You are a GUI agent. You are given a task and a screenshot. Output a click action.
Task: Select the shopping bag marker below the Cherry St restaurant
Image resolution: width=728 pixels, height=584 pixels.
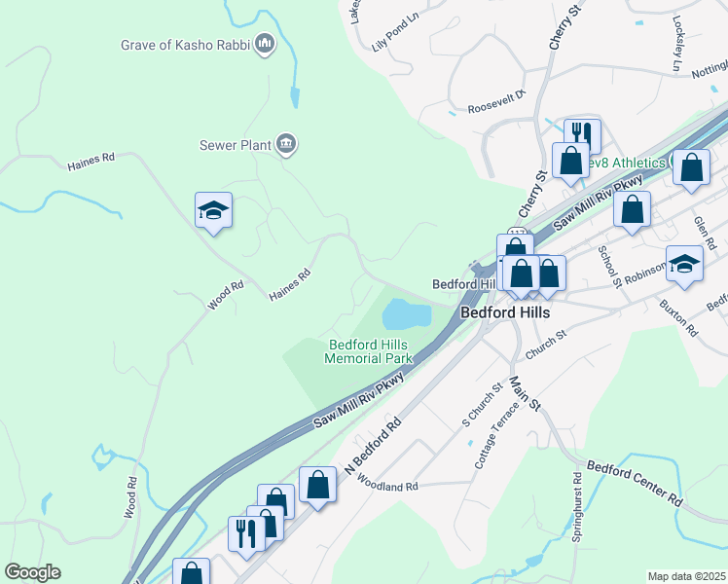pyautogui.click(x=570, y=164)
